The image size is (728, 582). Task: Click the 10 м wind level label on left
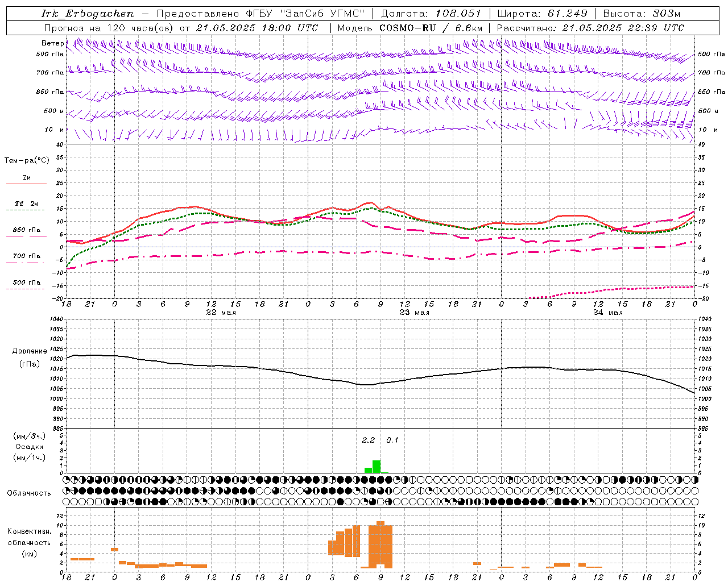coord(55,130)
